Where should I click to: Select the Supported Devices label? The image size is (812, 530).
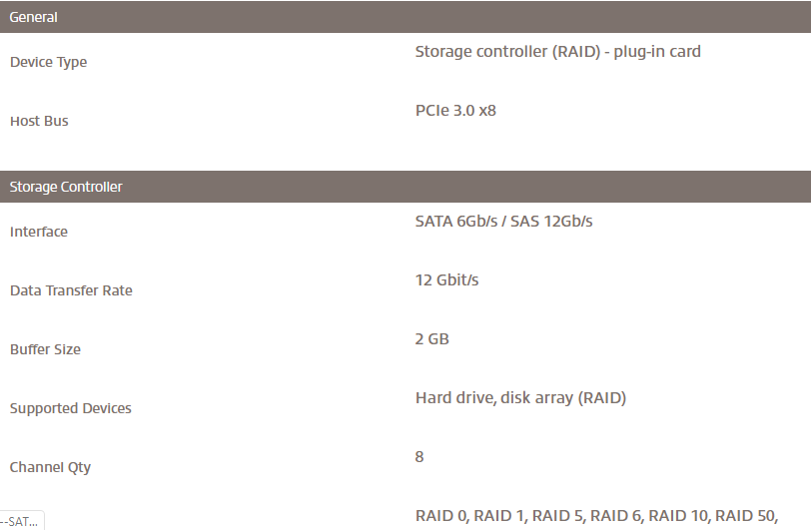click(x=70, y=408)
